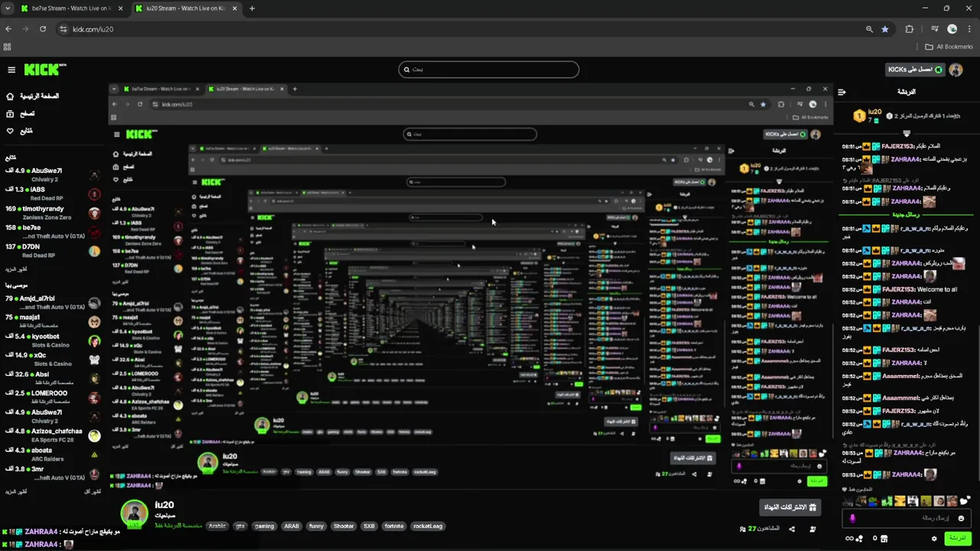Click the iu20 streamer avatar
This screenshot has height=551, width=980.
click(135, 514)
